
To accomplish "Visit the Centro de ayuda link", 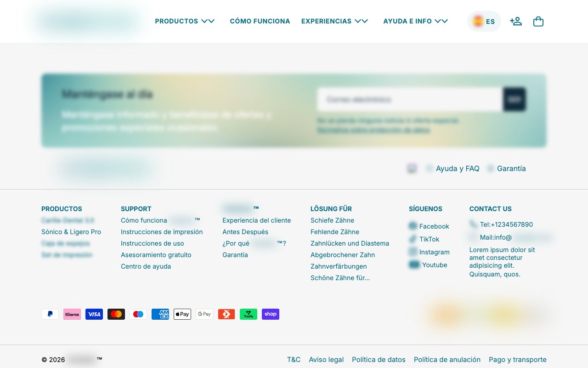I will [x=146, y=266].
